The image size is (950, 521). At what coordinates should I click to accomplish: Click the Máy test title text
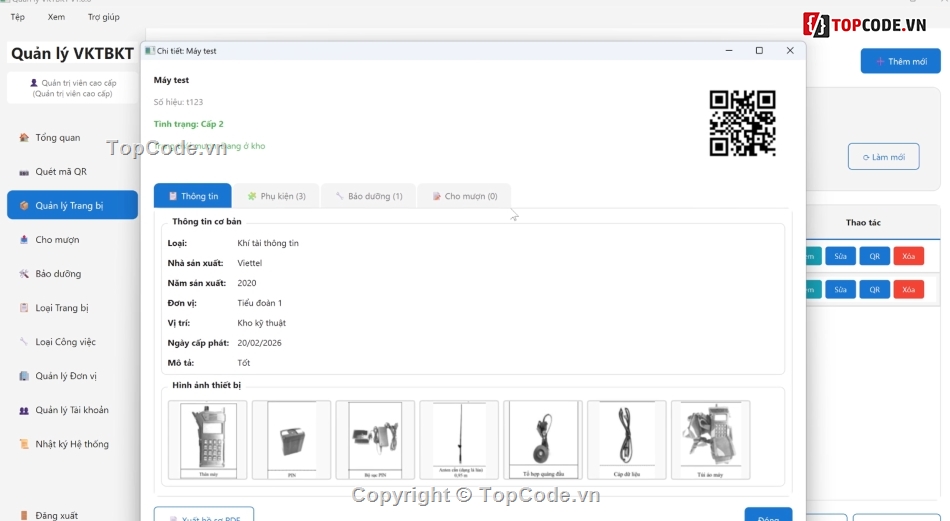point(171,80)
